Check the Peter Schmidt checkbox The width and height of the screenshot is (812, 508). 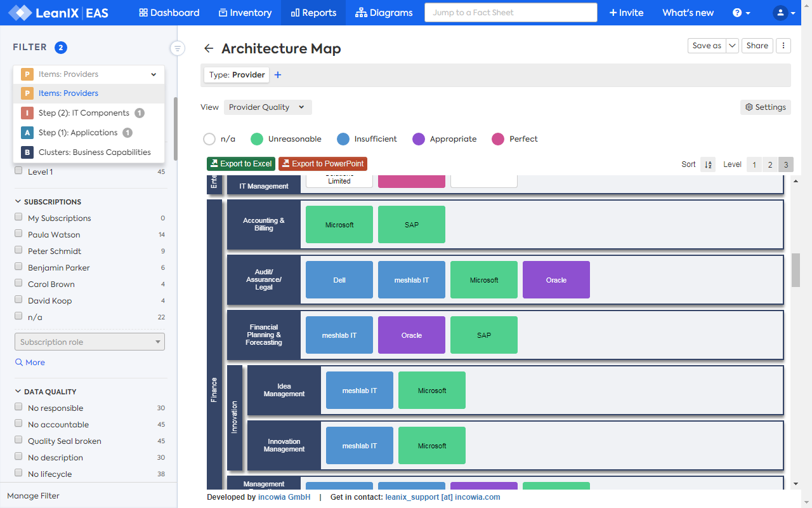(x=18, y=250)
